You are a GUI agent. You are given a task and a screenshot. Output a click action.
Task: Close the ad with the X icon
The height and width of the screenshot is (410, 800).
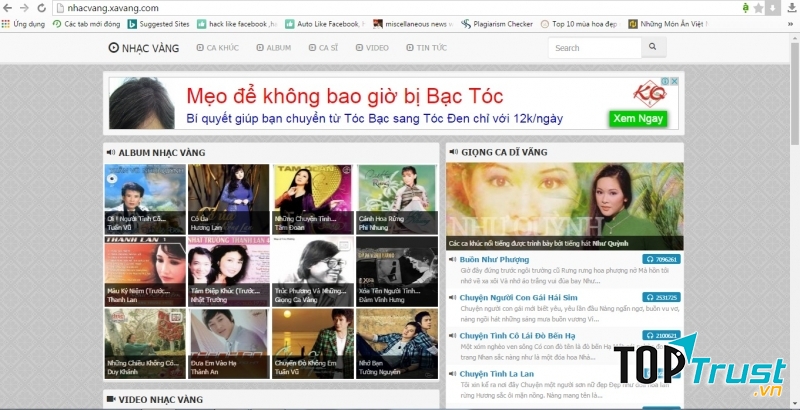click(x=674, y=81)
